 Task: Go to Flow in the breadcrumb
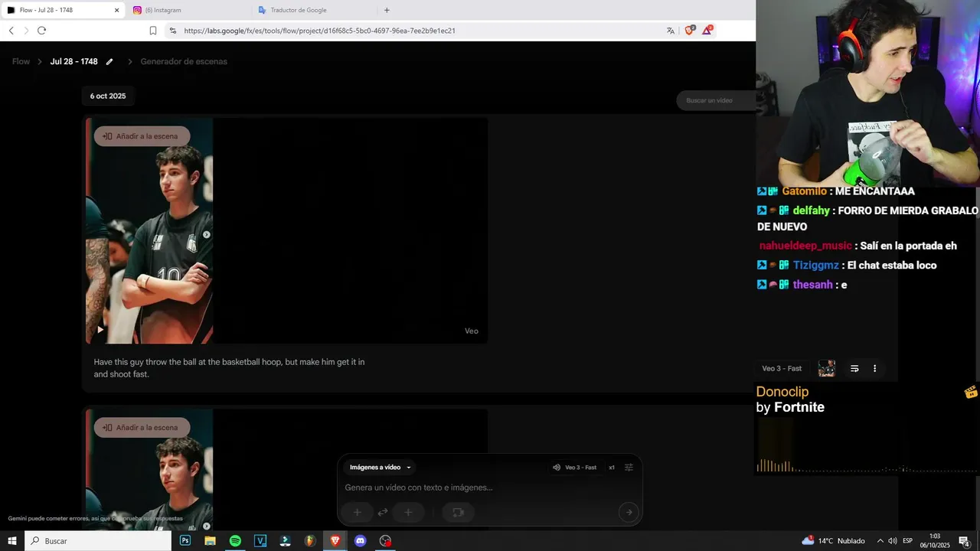(x=21, y=61)
